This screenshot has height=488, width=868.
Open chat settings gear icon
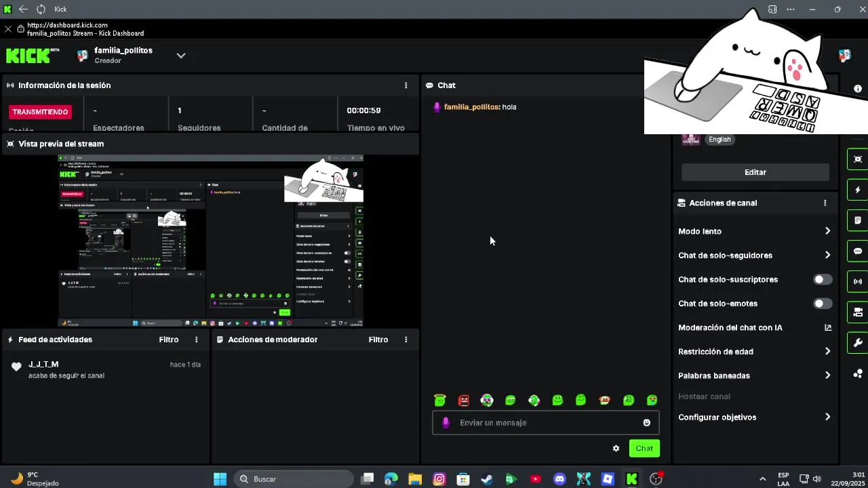point(616,449)
